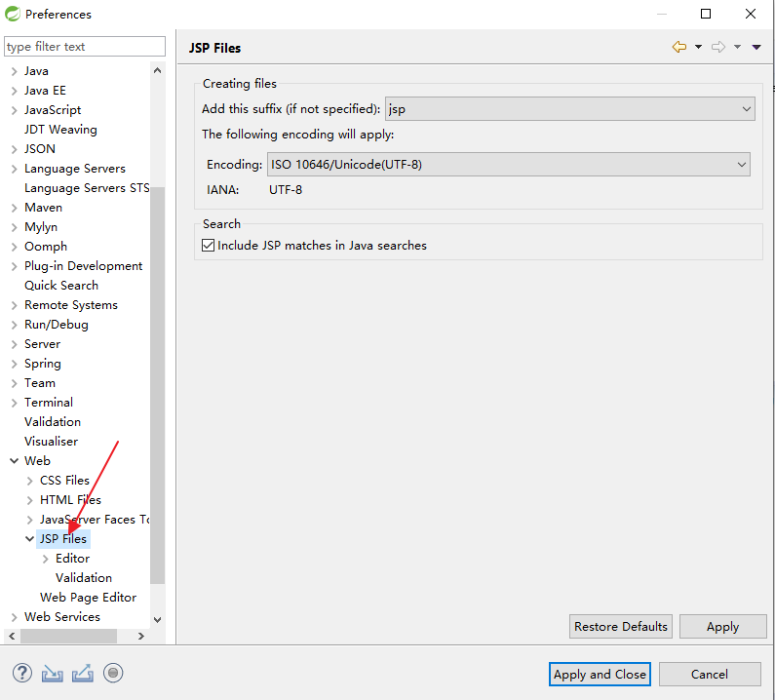The width and height of the screenshot is (775, 700).
Task: Click the yellow Back navigation arrow
Action: click(679, 47)
